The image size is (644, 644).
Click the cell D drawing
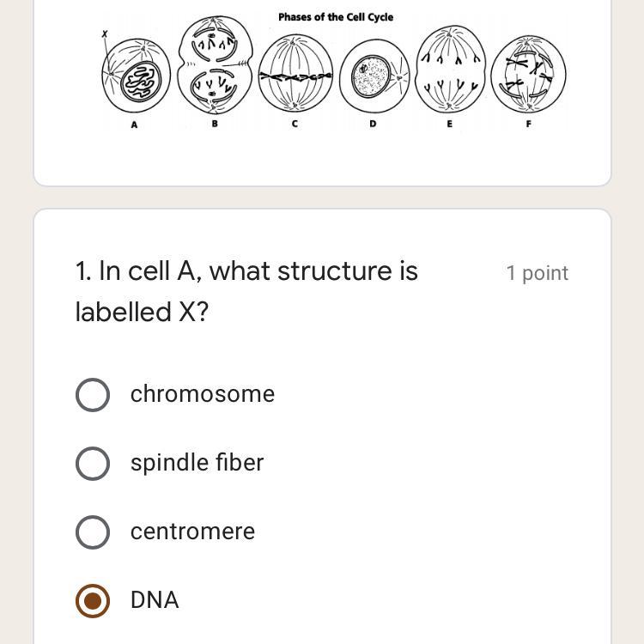click(x=373, y=76)
